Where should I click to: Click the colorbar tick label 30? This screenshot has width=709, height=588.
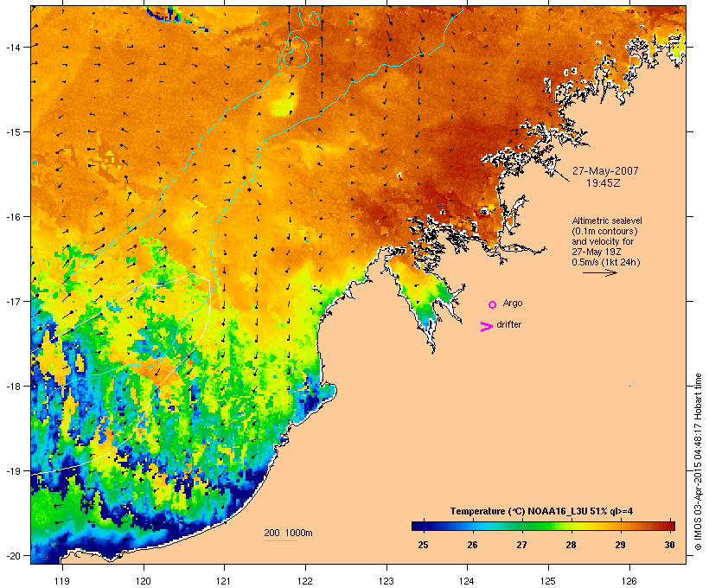pos(669,545)
